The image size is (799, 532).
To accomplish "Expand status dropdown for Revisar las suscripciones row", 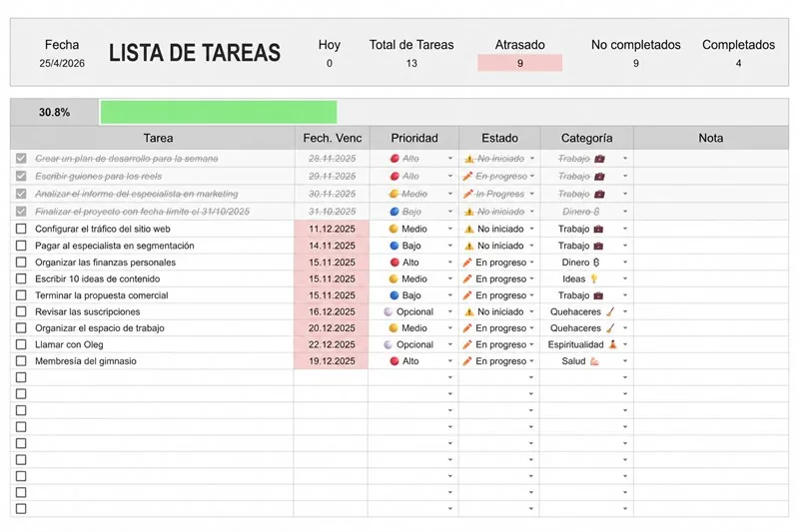I will 531,311.
